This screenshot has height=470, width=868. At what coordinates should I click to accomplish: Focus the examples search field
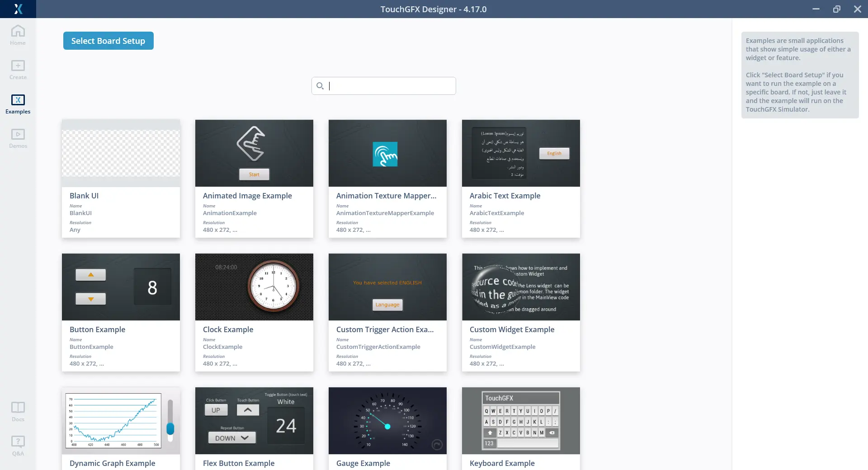[x=389, y=86]
